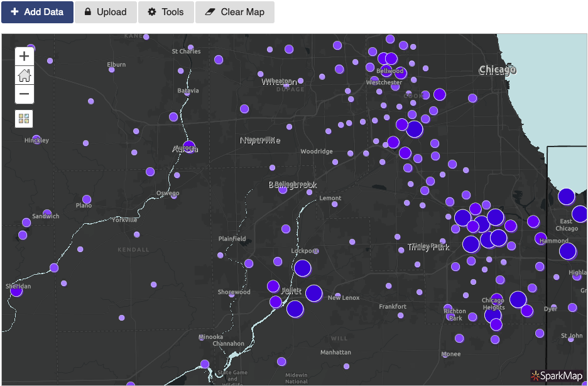Open the Upload option

pos(106,12)
